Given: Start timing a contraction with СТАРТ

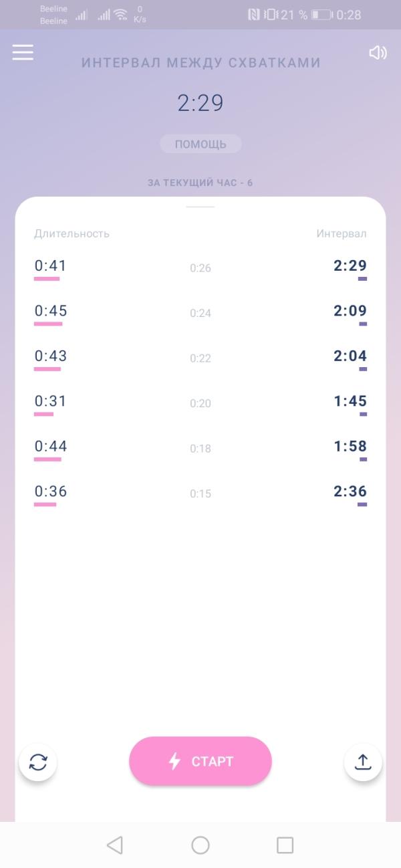Looking at the screenshot, I should [200, 761].
